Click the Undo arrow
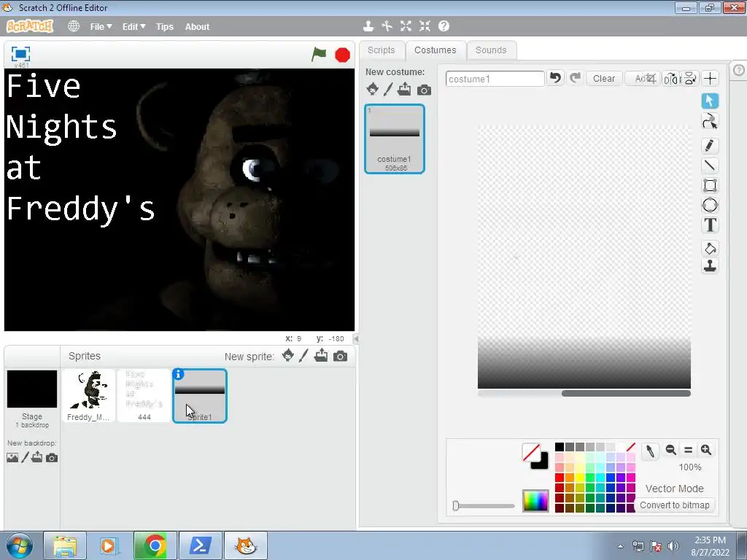This screenshot has height=560, width=747. 555,77
